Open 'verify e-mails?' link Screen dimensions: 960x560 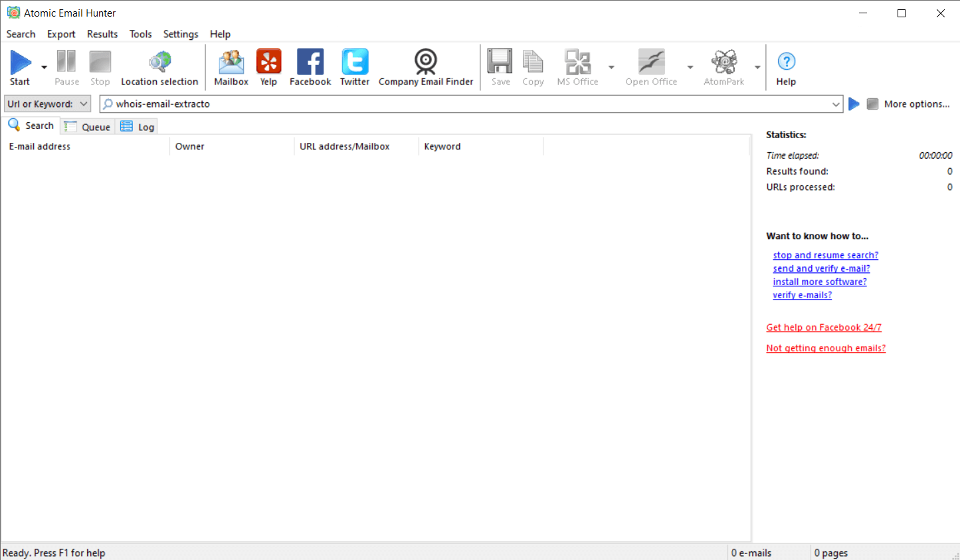click(802, 295)
